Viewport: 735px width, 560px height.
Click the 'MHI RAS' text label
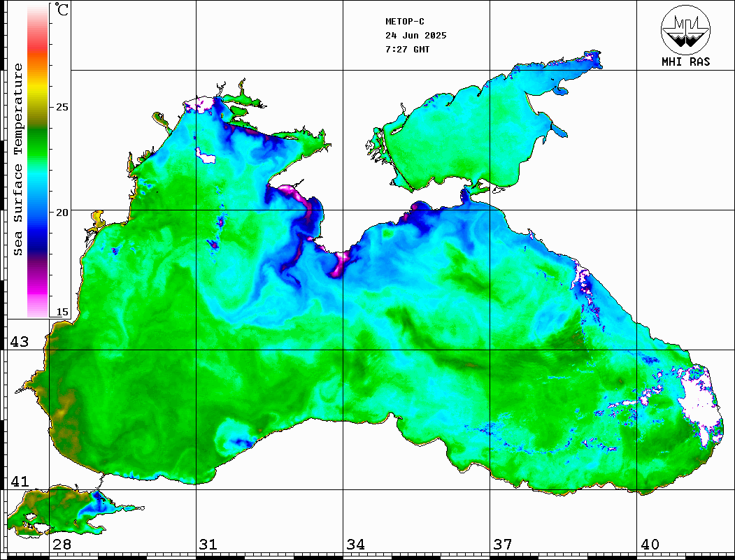coord(686,62)
